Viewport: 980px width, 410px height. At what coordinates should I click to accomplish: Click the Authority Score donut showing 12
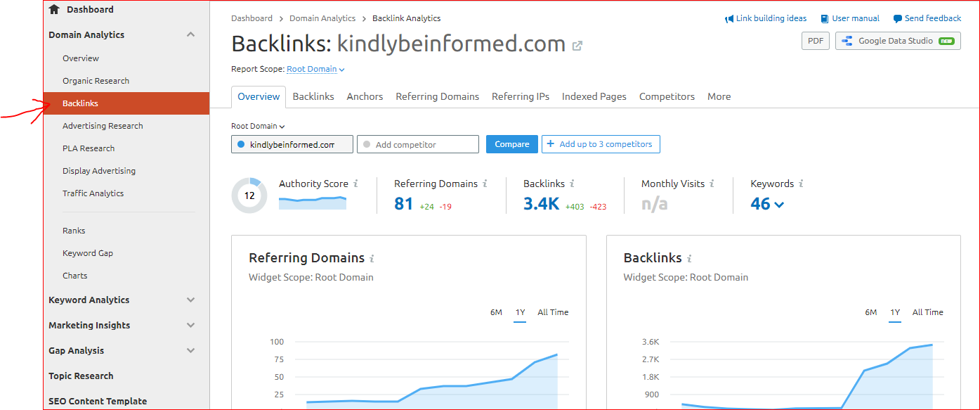click(249, 196)
